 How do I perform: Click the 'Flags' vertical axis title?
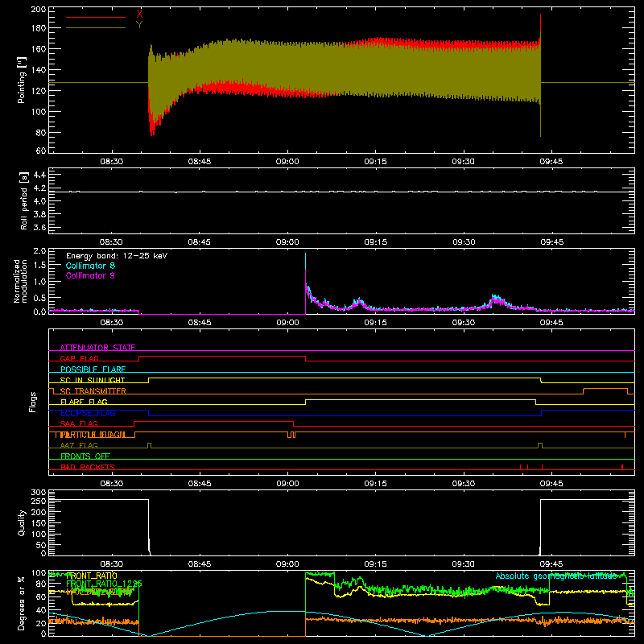pos(33,402)
